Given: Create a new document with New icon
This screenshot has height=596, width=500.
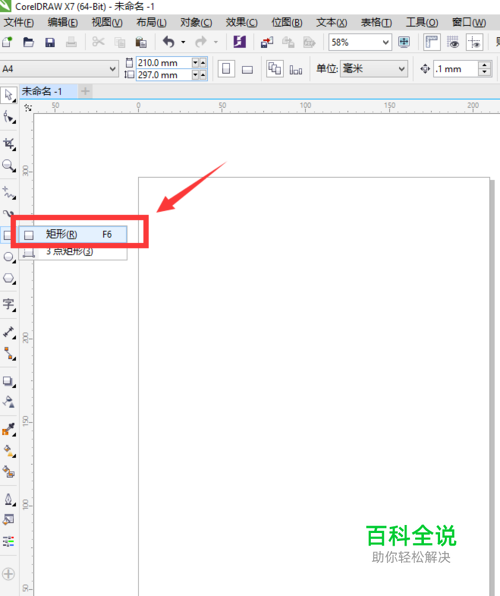Looking at the screenshot, I should (7, 42).
